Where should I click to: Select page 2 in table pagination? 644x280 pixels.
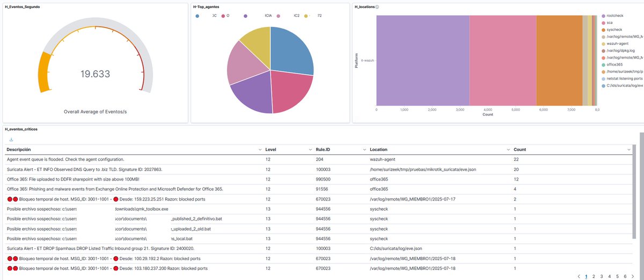(594, 276)
